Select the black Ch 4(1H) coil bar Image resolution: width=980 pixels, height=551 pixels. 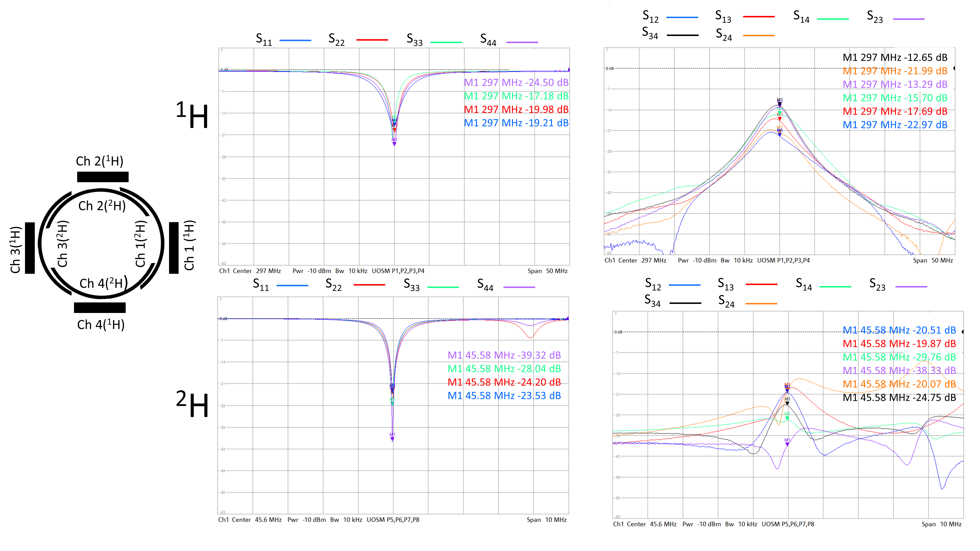100,308
